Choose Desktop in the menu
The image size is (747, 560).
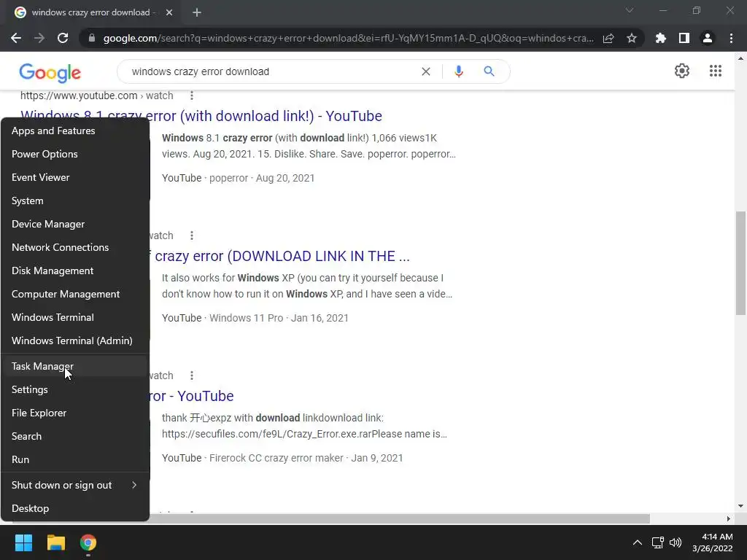75,508
